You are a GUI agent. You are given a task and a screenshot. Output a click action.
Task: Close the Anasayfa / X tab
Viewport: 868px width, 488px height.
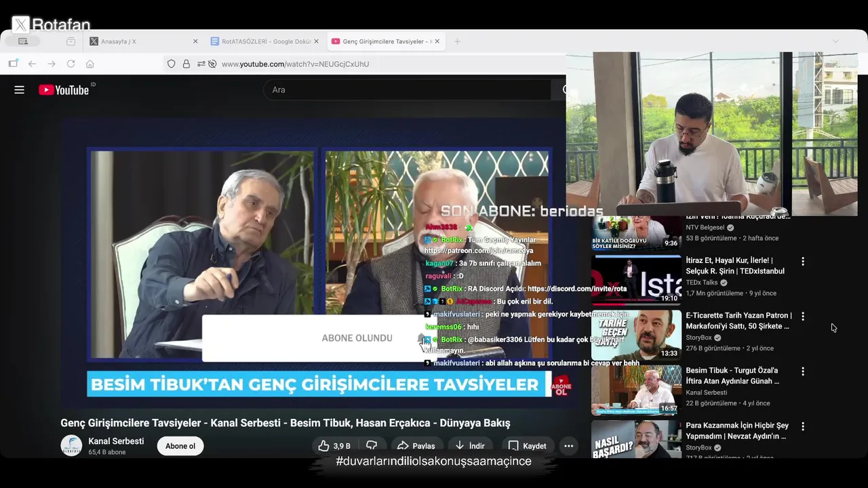coord(195,41)
